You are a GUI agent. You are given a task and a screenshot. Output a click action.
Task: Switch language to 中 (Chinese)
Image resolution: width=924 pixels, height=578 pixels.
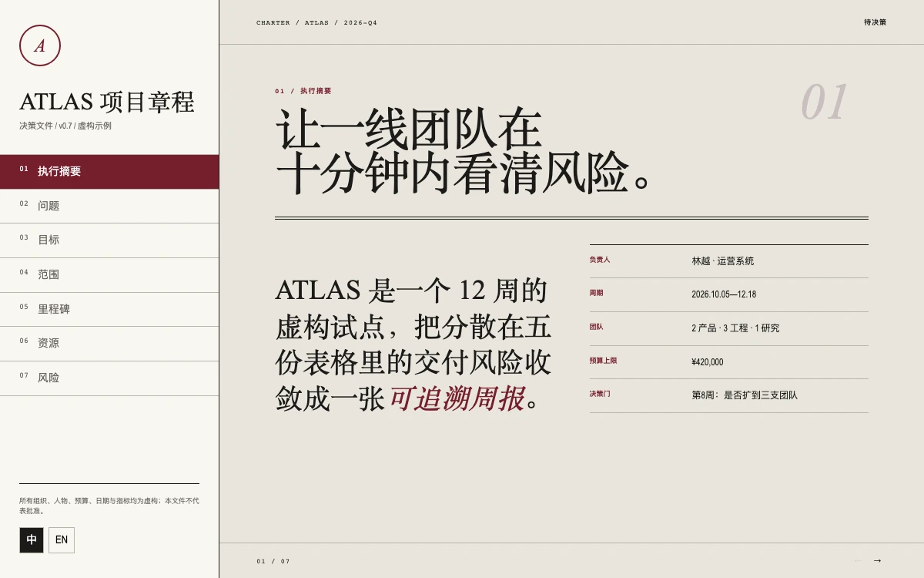click(x=32, y=540)
